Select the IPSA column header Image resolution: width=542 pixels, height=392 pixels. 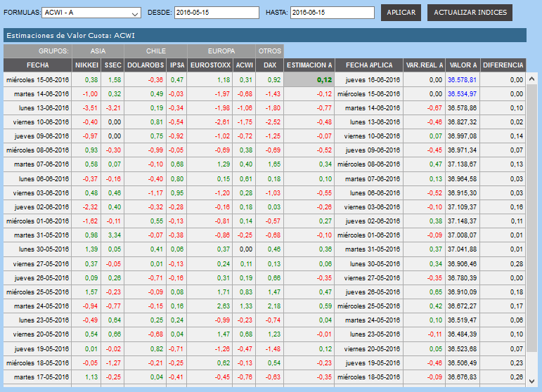(x=177, y=65)
